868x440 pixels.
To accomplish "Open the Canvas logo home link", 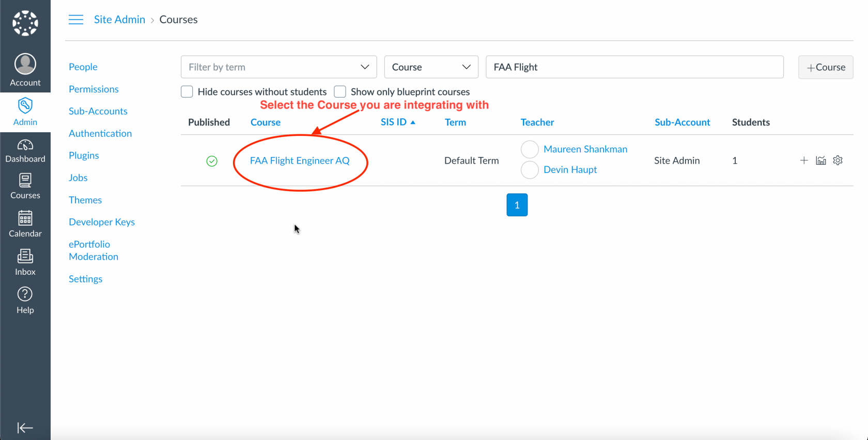I will (x=25, y=23).
